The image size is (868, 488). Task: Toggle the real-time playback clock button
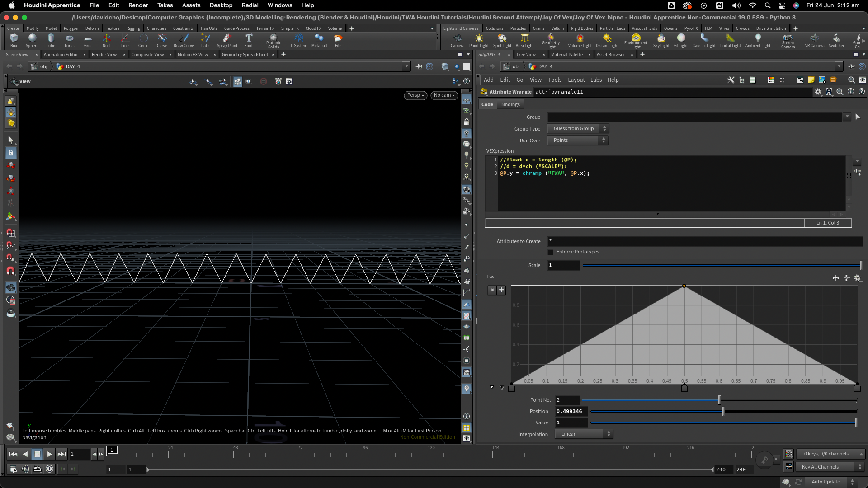point(49,469)
